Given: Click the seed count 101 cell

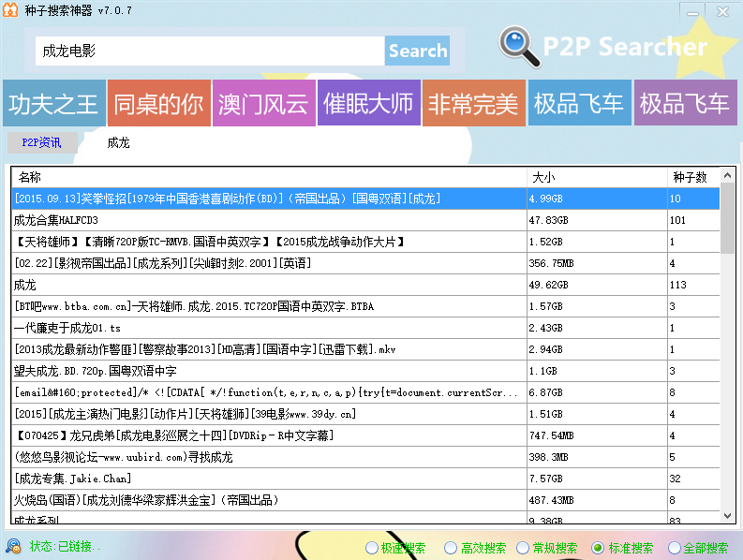Looking at the screenshot, I should [x=693, y=220].
